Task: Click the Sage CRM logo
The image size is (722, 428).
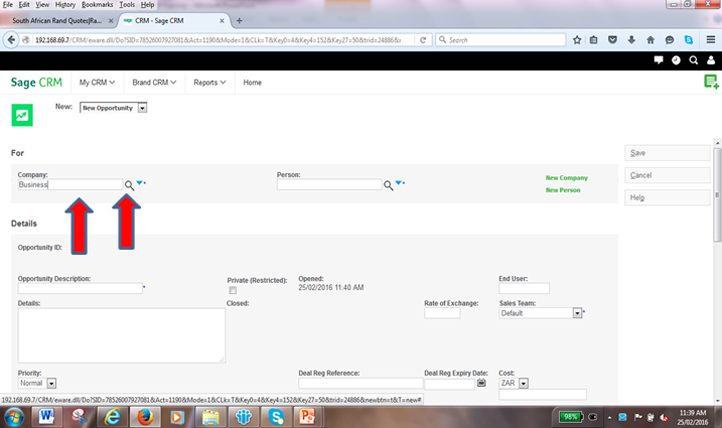Action: [x=36, y=82]
